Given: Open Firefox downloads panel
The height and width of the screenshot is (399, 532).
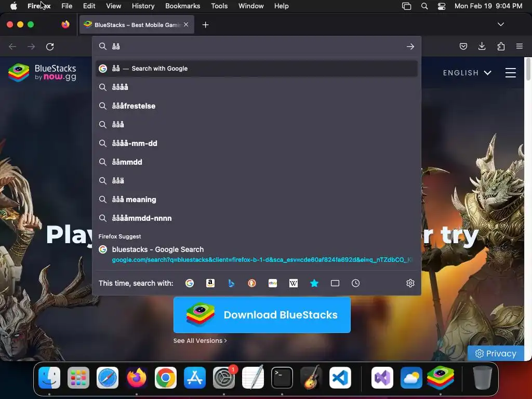Looking at the screenshot, I should coord(482,46).
